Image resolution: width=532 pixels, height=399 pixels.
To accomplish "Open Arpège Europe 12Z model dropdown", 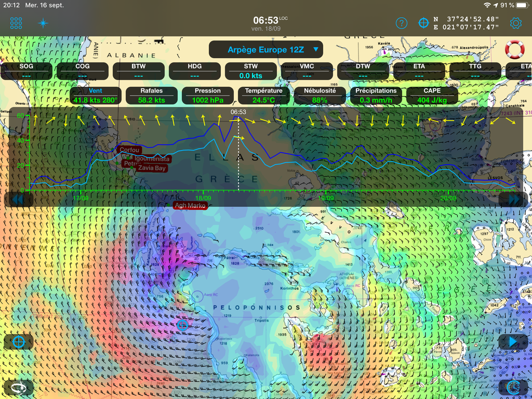I will coord(265,49).
